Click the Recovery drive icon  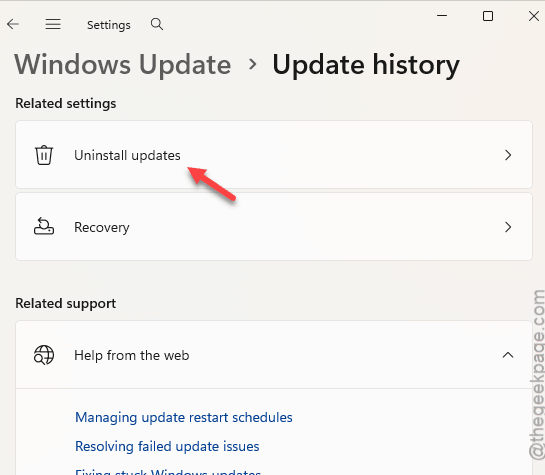click(44, 227)
